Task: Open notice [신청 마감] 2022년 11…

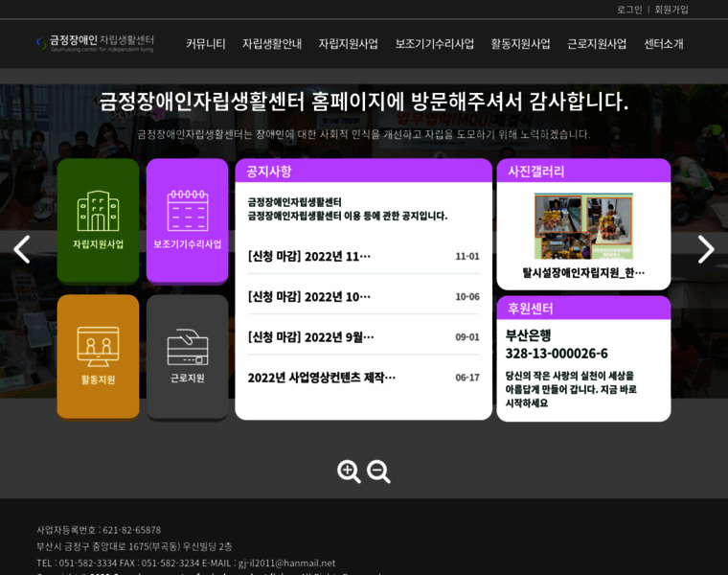Action: click(309, 257)
